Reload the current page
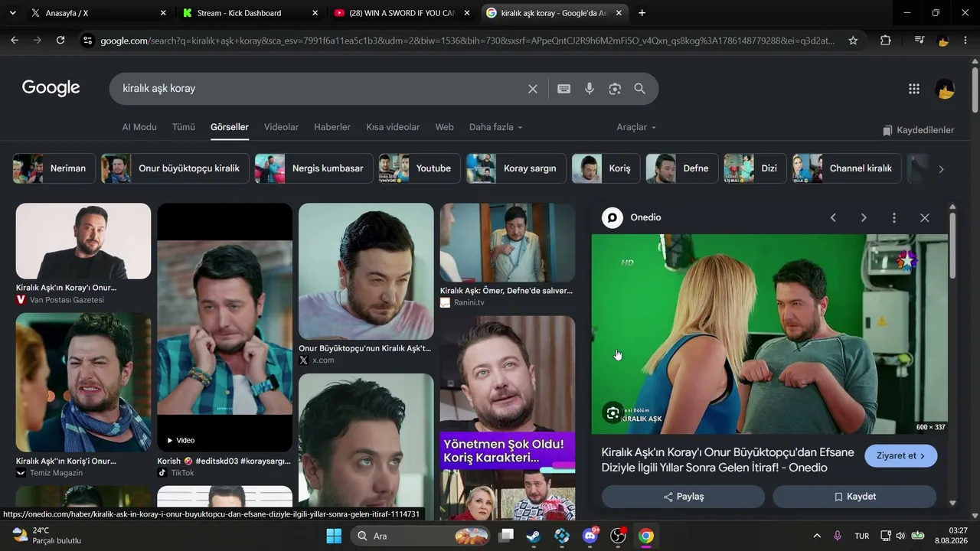This screenshot has width=980, height=551. pos(60,41)
